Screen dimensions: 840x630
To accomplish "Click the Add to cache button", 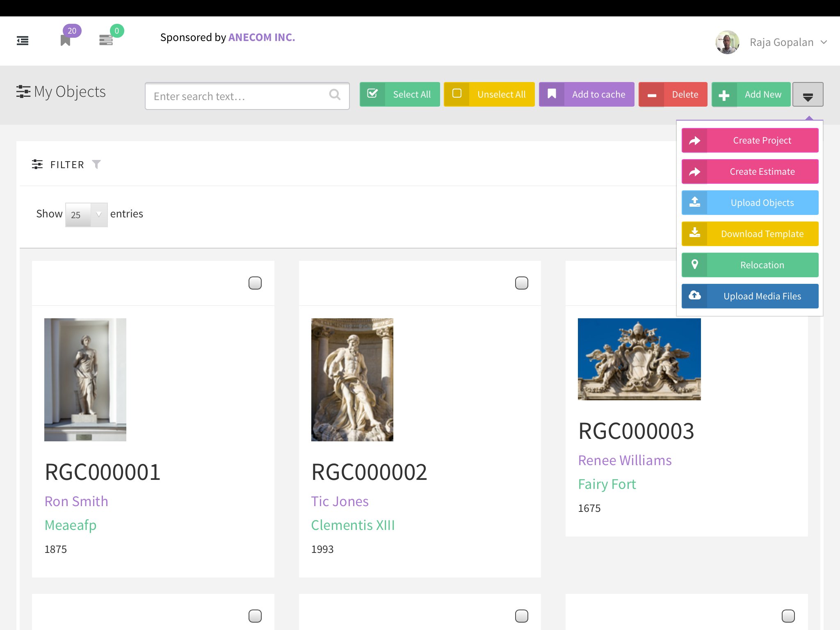I will pyautogui.click(x=587, y=94).
